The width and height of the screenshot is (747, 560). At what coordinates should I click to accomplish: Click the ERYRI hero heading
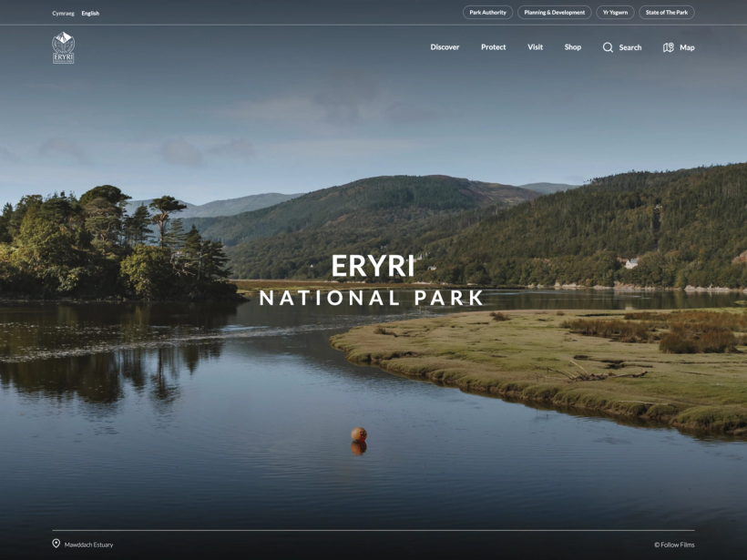(373, 266)
